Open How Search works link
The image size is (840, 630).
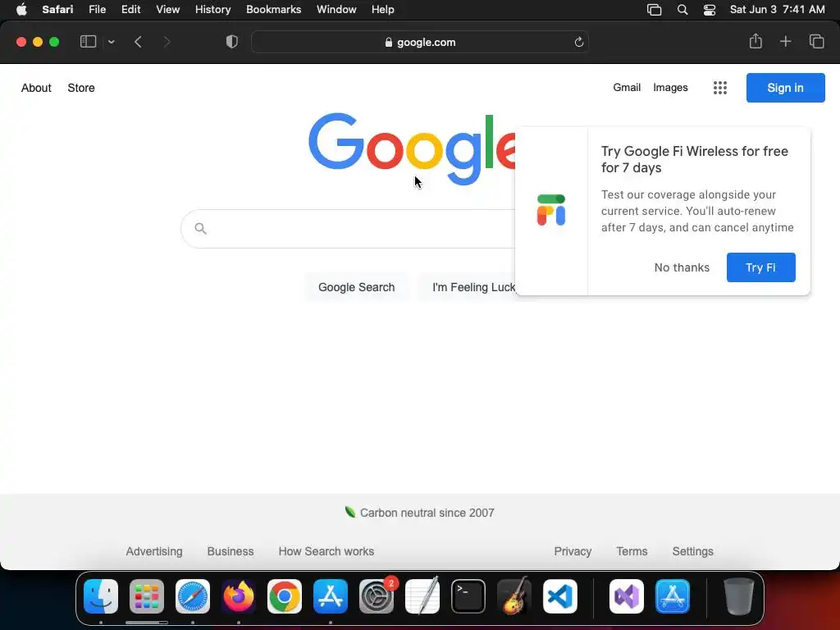point(326,551)
